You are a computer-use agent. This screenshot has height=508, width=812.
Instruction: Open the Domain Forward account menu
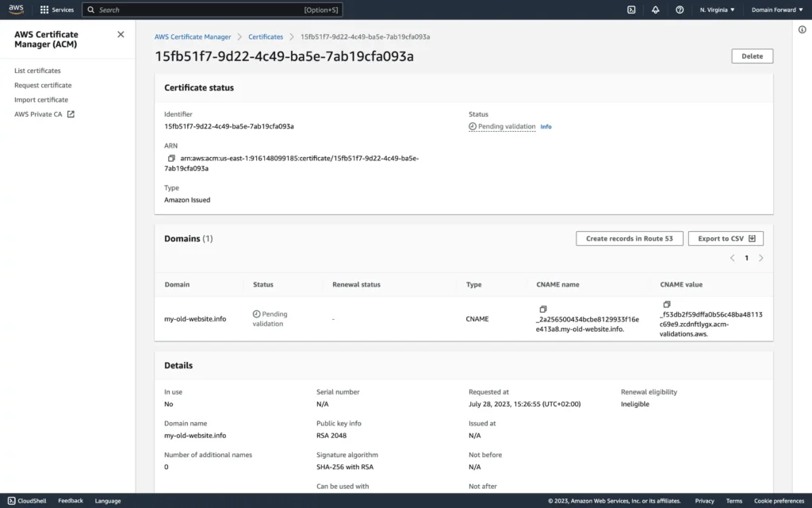(x=777, y=10)
